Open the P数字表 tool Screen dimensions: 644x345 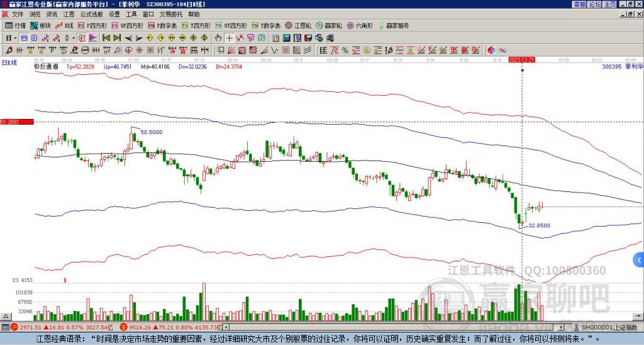click(162, 25)
